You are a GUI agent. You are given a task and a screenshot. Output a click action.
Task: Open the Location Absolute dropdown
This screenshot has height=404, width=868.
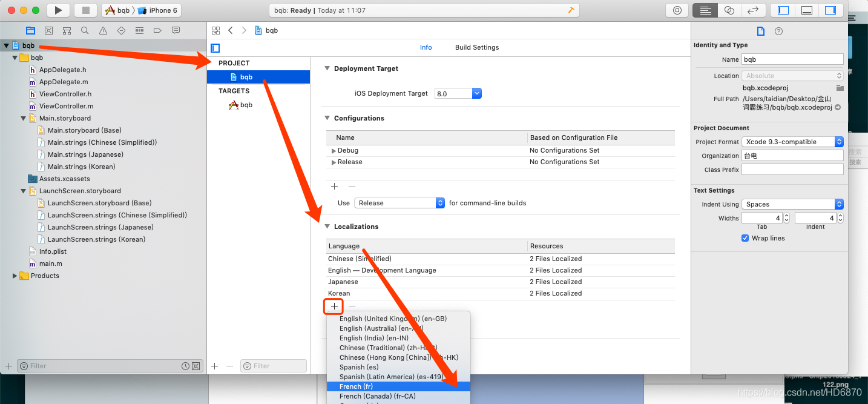[792, 76]
